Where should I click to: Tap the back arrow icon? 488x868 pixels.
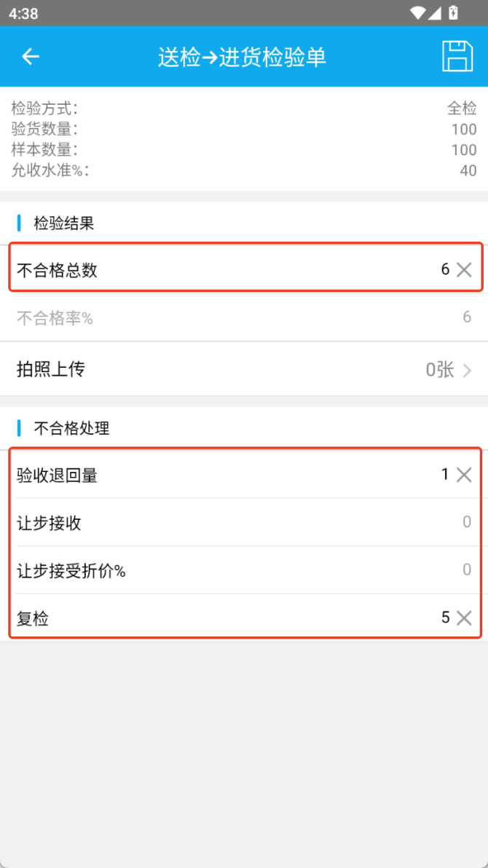click(x=30, y=57)
